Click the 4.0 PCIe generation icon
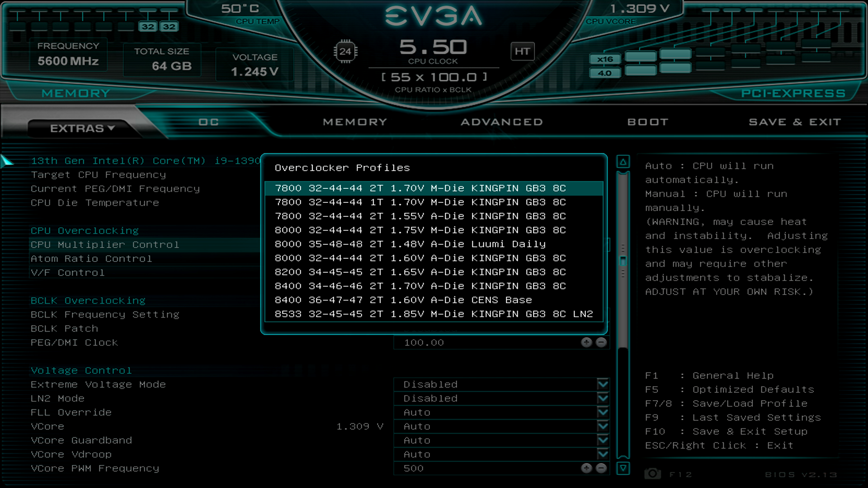 click(x=605, y=72)
